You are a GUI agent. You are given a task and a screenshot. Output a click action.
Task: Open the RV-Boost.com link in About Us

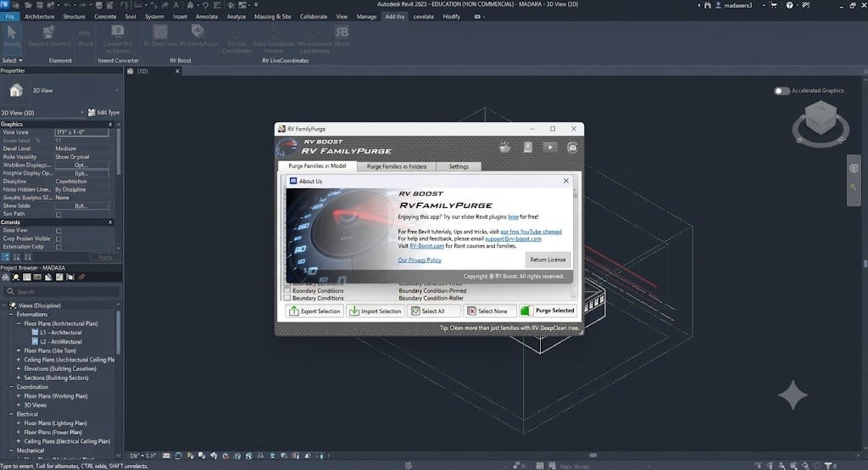tap(427, 245)
